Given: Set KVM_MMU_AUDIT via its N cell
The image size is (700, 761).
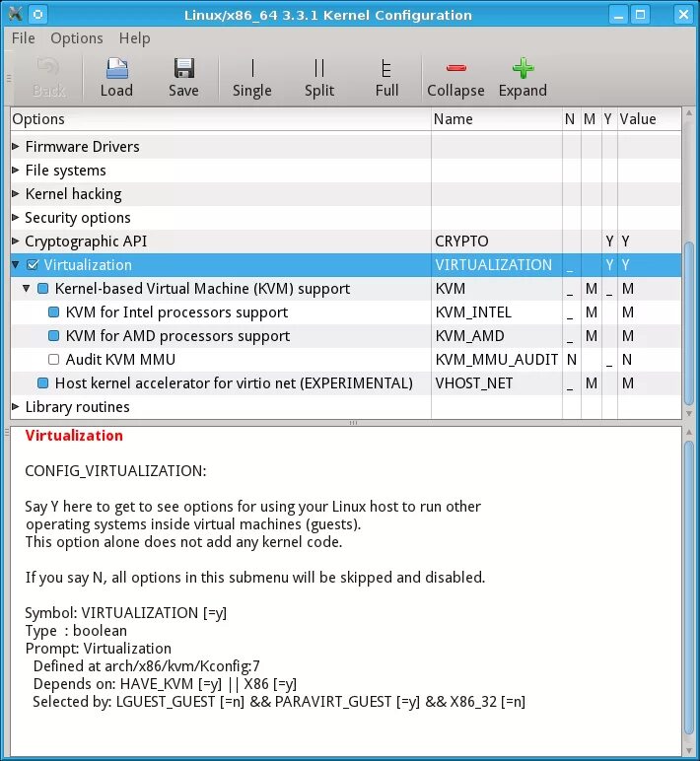Looking at the screenshot, I should pyautogui.click(x=572, y=359).
